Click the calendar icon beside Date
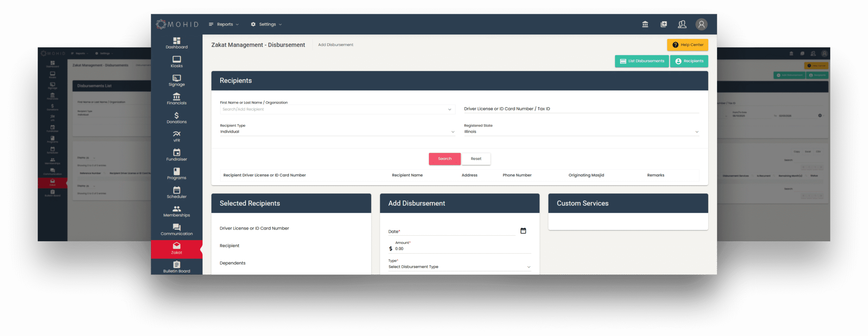Image resolution: width=868 pixels, height=336 pixels. (523, 231)
